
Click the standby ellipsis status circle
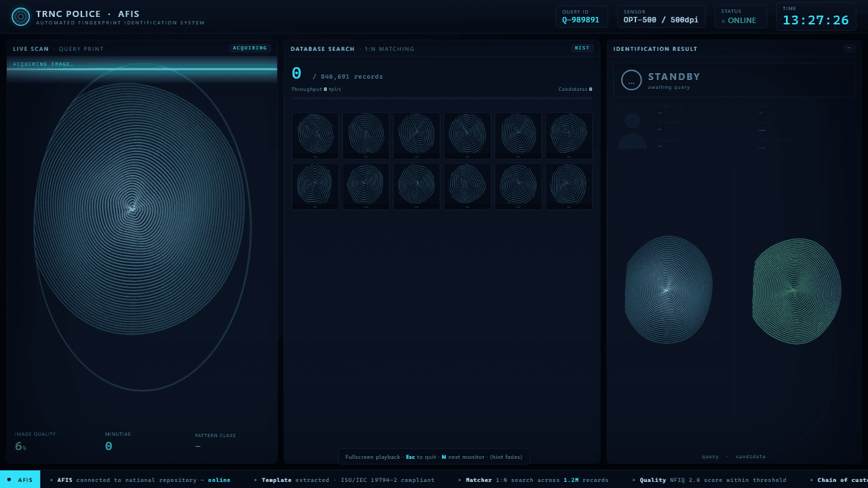[x=631, y=80]
